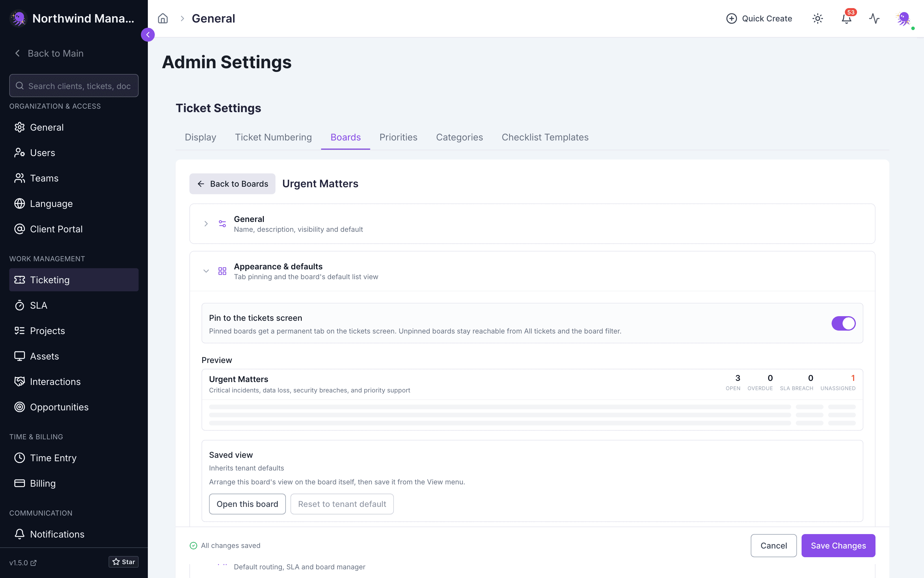Screen dimensions: 924x578
Task: Click Quick Create in the header
Action: tap(759, 18)
